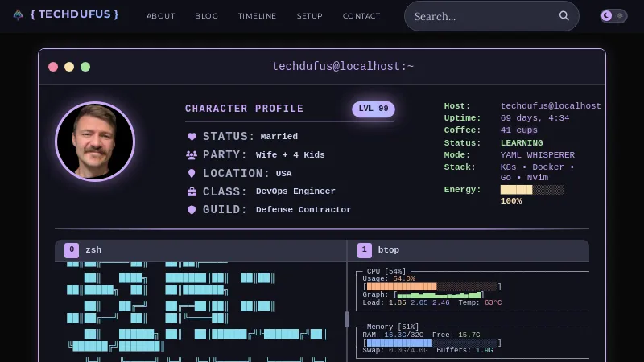
Task: Click the profile avatar photo
Action: coord(95,142)
